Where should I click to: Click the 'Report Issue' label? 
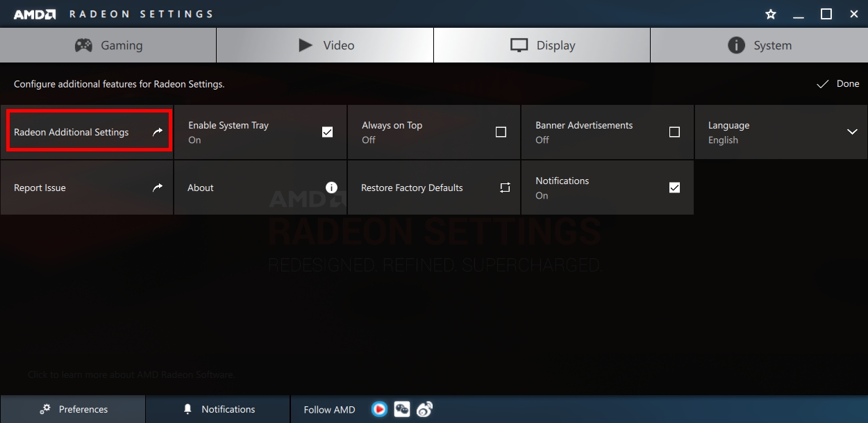(x=40, y=188)
